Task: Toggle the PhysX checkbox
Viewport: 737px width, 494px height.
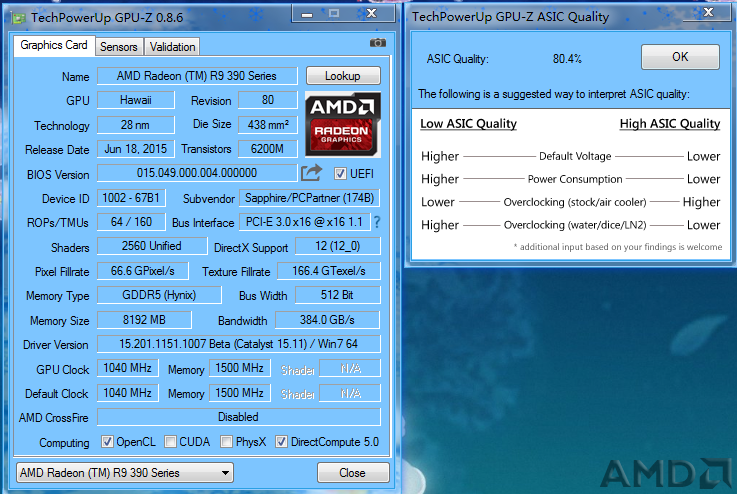Action: (x=227, y=441)
